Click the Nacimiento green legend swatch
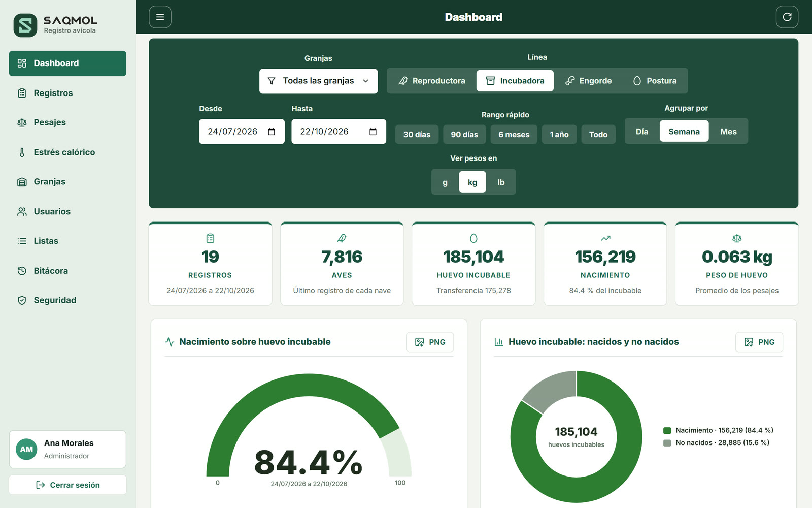The height and width of the screenshot is (508, 812). pyautogui.click(x=667, y=430)
